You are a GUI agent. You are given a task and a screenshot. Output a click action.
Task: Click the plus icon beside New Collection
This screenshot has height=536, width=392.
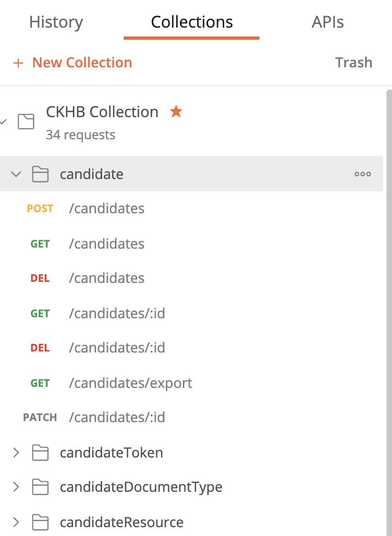[x=18, y=62]
